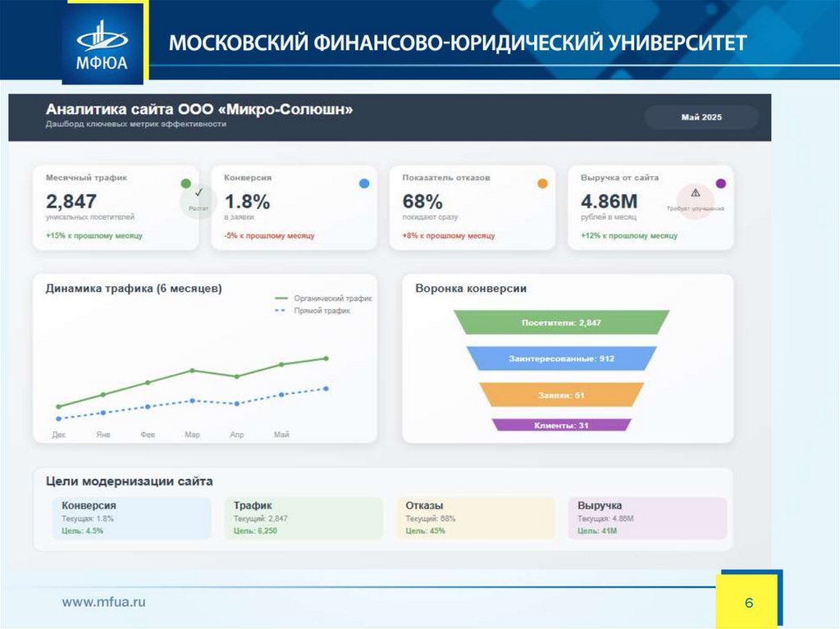Click the 4.86M revenue value
Screen dimensions: 840x629
coord(609,202)
